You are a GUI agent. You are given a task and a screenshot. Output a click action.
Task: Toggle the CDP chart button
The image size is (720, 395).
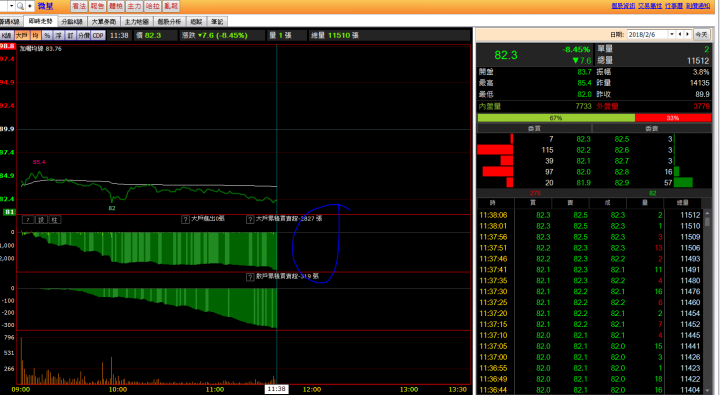pyautogui.click(x=98, y=35)
